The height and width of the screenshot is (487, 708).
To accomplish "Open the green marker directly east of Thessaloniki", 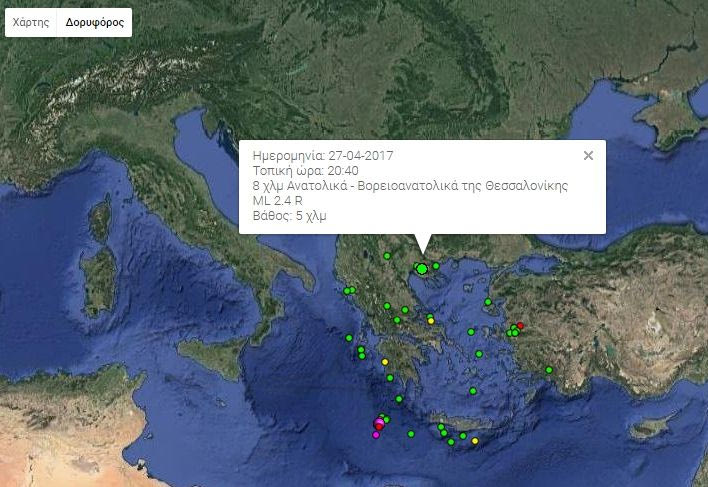I will coord(436,266).
